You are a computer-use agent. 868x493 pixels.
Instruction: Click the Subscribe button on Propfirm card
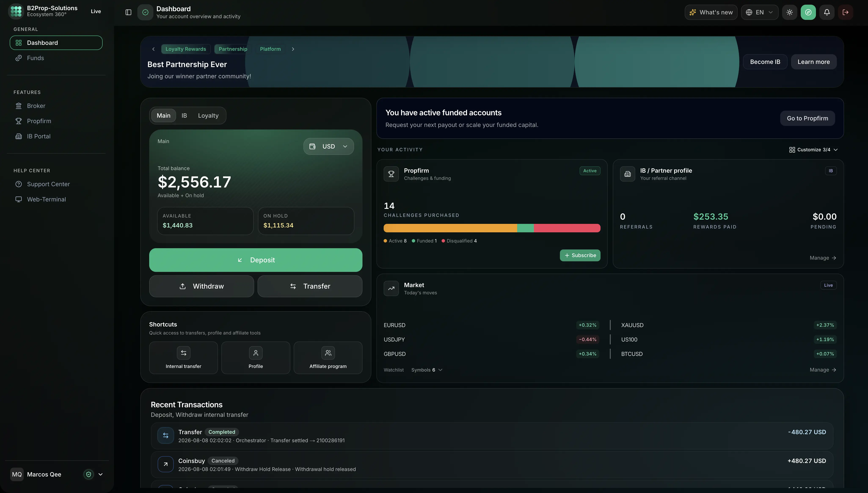coord(580,255)
